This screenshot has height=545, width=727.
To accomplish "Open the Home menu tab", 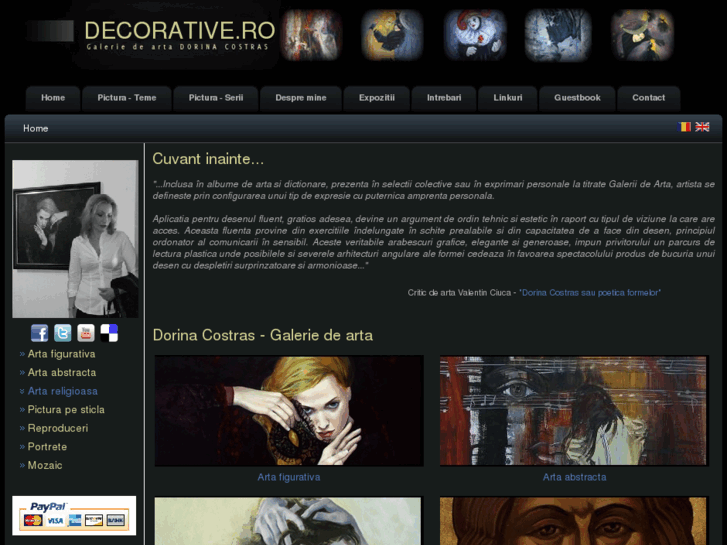I will click(x=53, y=98).
